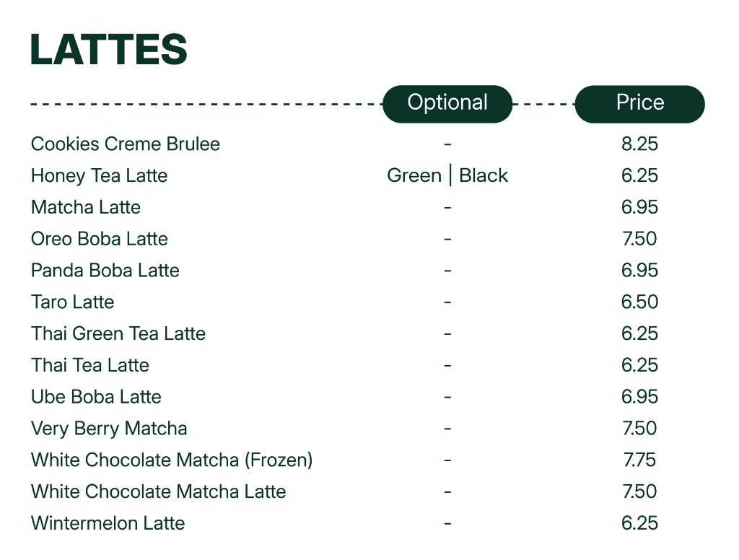Viewport: 739px width, 560px height.
Task: Click the 7.75 price value
Action: [x=639, y=460]
